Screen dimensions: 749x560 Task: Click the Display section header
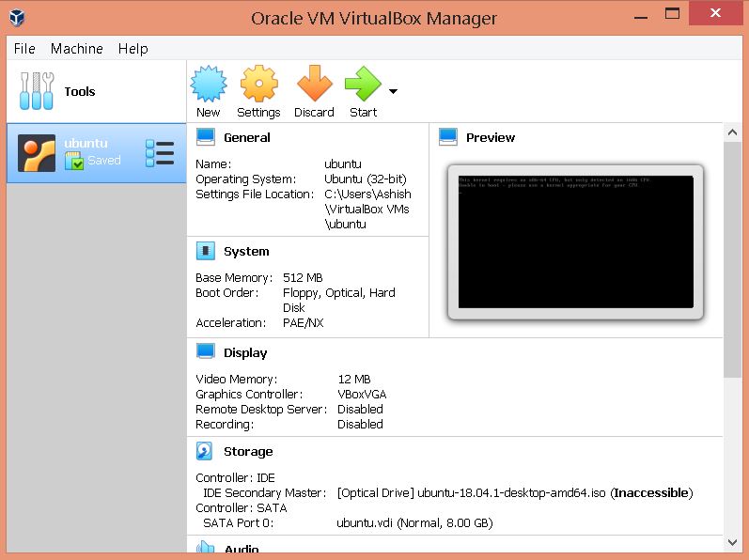[245, 352]
